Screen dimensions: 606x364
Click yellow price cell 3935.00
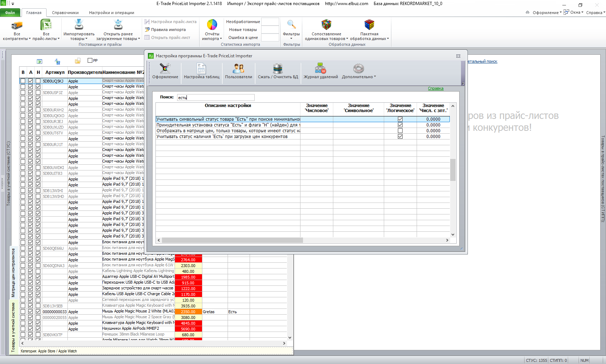coord(188,306)
